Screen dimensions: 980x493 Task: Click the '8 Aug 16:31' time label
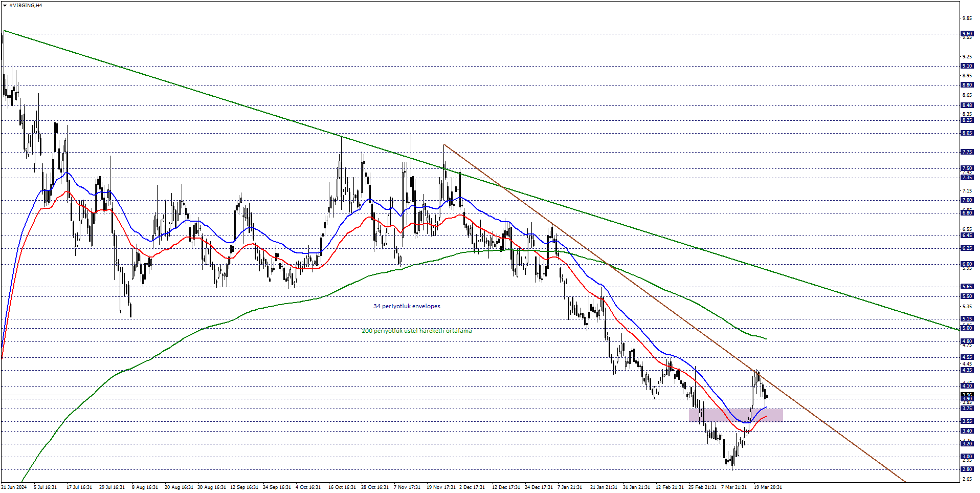coord(145,487)
